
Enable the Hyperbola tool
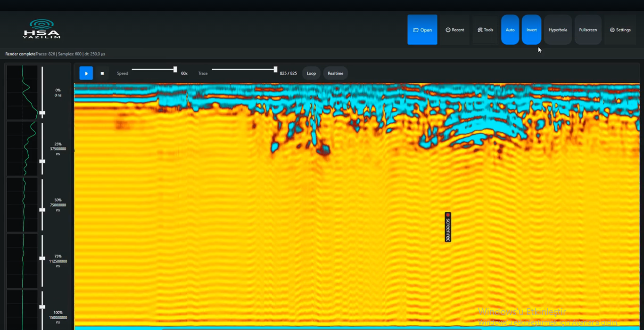pyautogui.click(x=558, y=30)
